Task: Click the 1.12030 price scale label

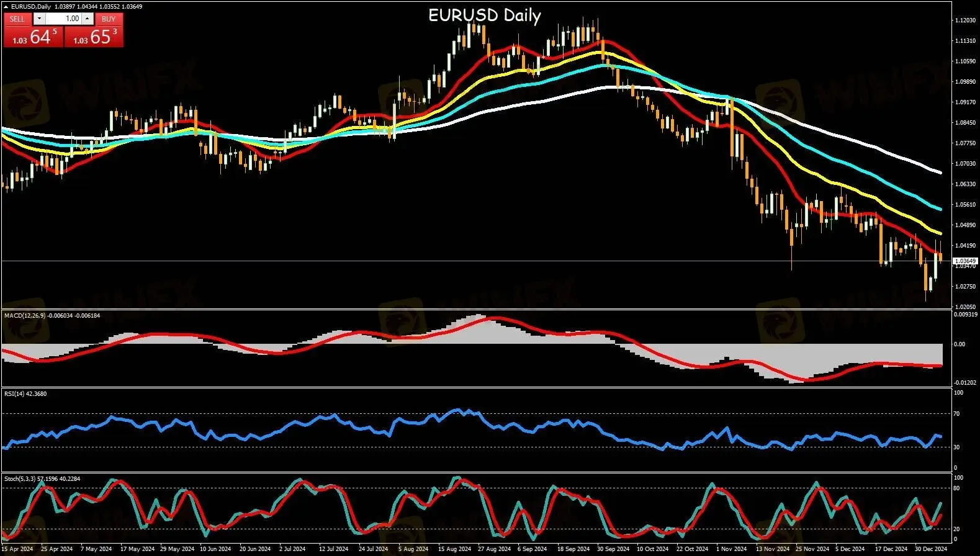Action: click(x=964, y=20)
